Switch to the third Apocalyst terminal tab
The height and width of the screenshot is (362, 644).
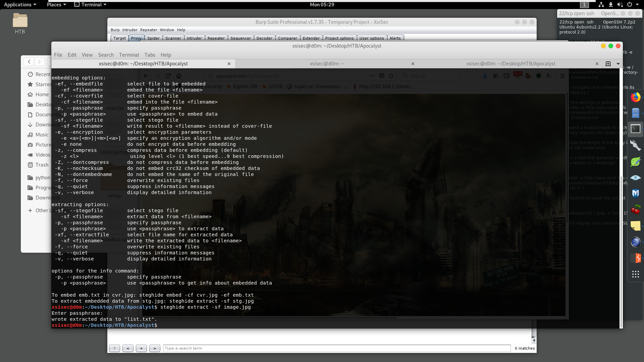click(x=511, y=64)
